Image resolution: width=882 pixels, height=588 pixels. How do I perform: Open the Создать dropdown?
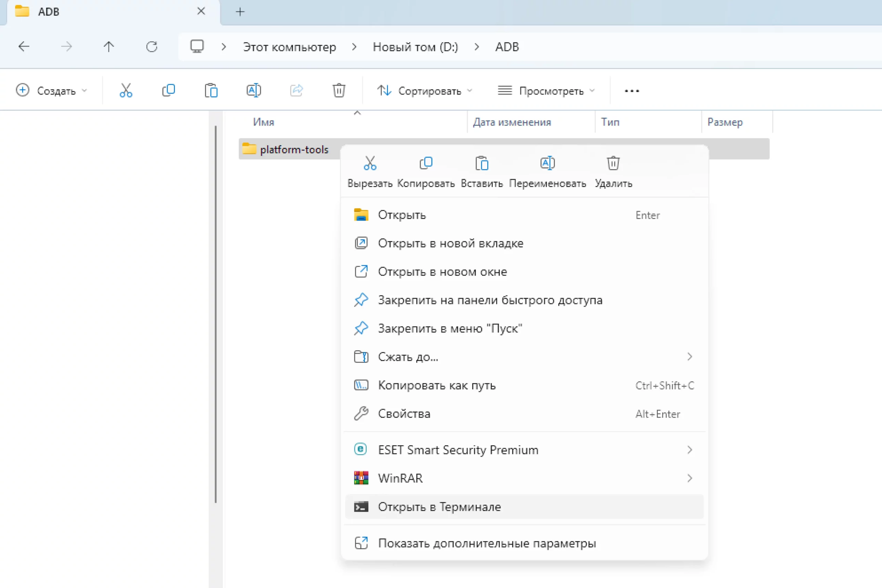(52, 90)
